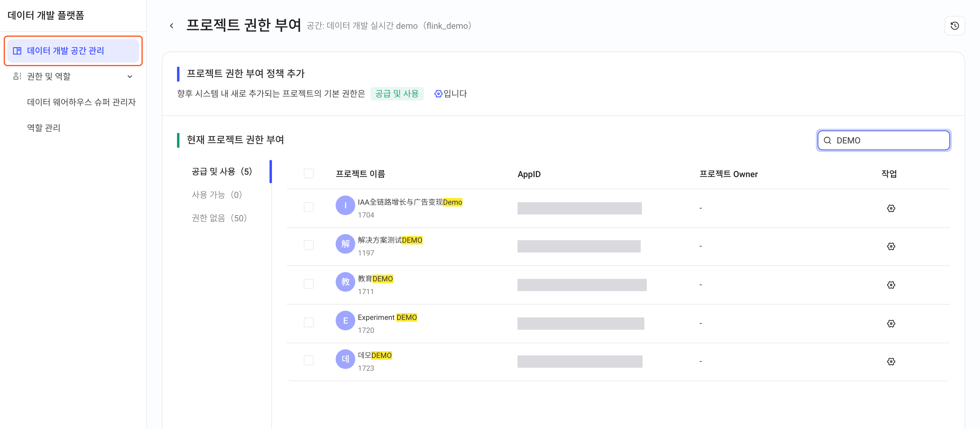Click the 데이터 개발 플랫폼 title

click(x=46, y=15)
